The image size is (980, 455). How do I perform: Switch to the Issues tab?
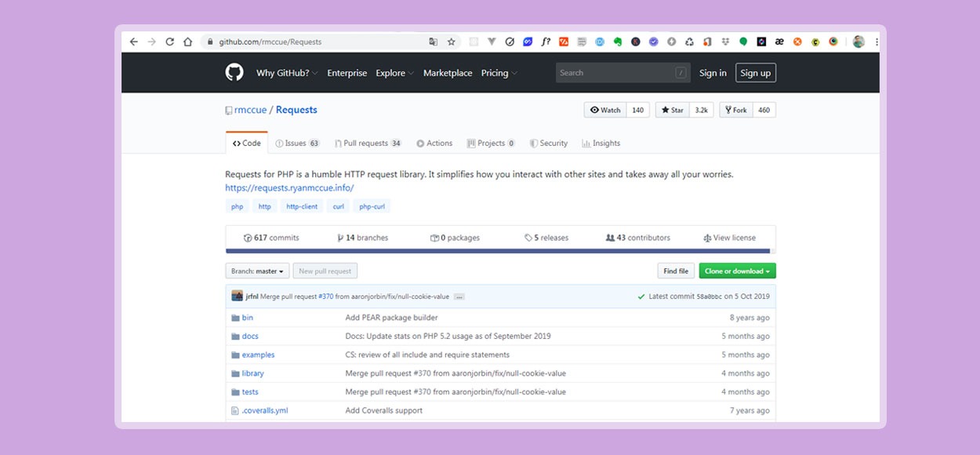(297, 143)
